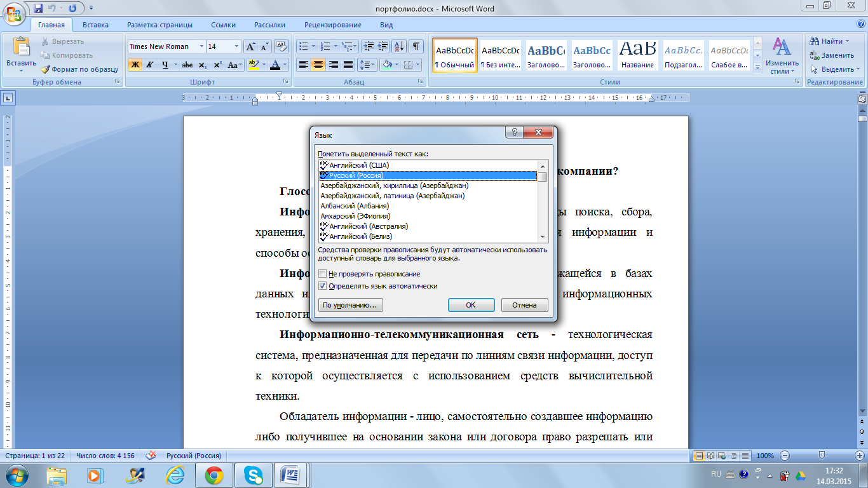Image resolution: width=868 pixels, height=488 pixels.
Task: Toggle align left button
Action: 304,65
